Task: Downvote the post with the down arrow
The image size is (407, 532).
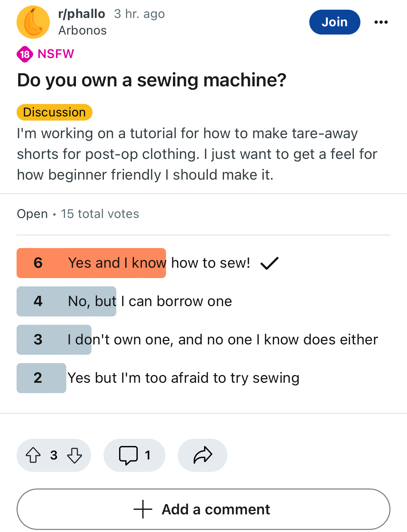Action: click(x=75, y=455)
